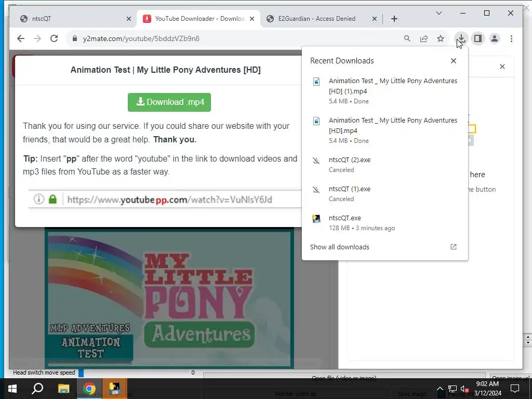Go back using Chrome's back arrow
Screen dimensions: 532x399
click(x=21, y=38)
